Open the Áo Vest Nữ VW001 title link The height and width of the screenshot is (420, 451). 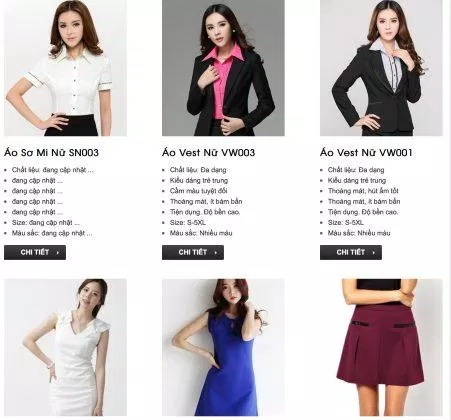click(366, 153)
